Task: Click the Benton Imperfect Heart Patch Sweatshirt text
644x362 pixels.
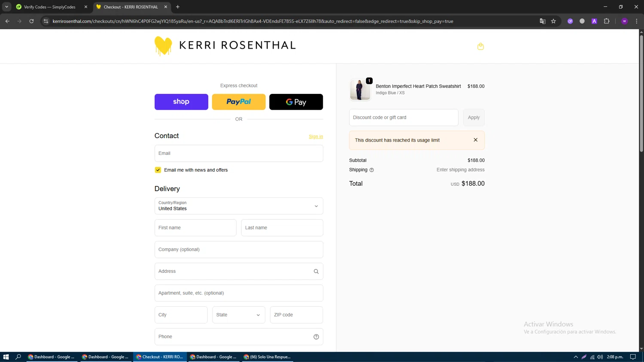Action: [x=418, y=86]
